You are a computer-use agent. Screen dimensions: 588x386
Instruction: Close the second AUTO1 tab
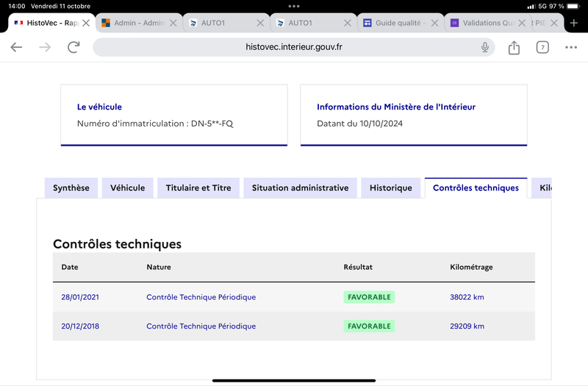point(347,24)
